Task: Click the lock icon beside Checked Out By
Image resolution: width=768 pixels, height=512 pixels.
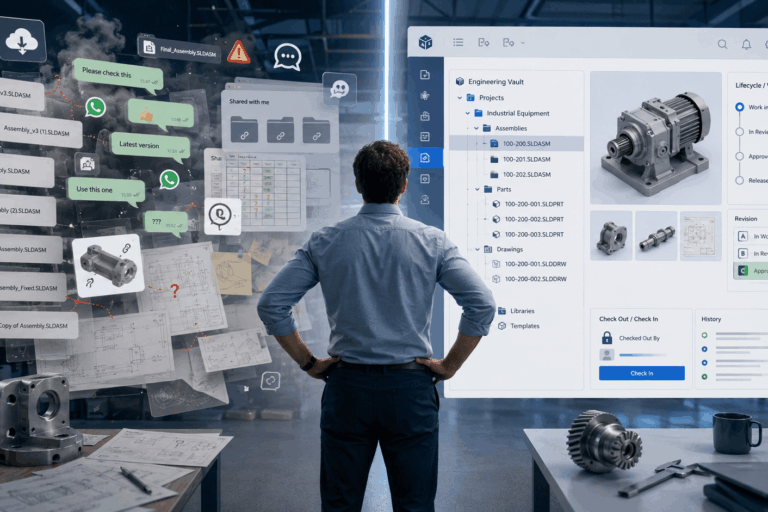Action: [x=606, y=338]
